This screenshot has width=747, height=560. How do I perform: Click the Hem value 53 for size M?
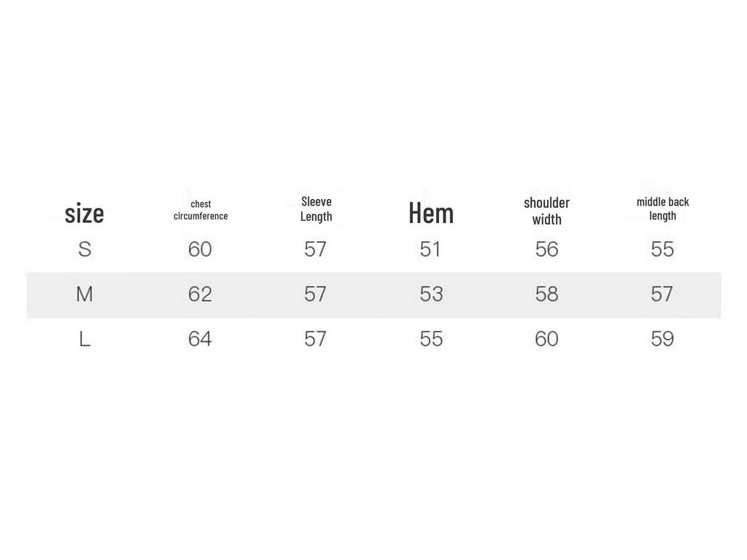[x=431, y=295]
